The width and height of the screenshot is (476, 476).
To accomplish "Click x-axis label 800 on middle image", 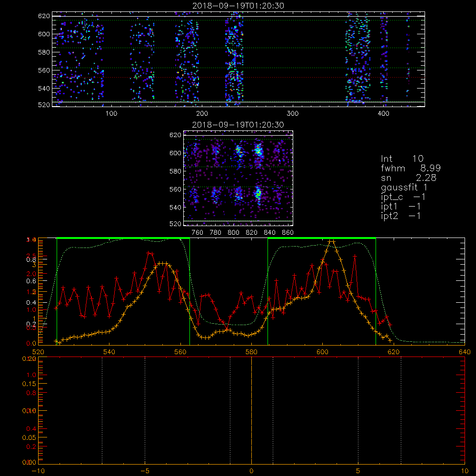I will coord(233,233).
